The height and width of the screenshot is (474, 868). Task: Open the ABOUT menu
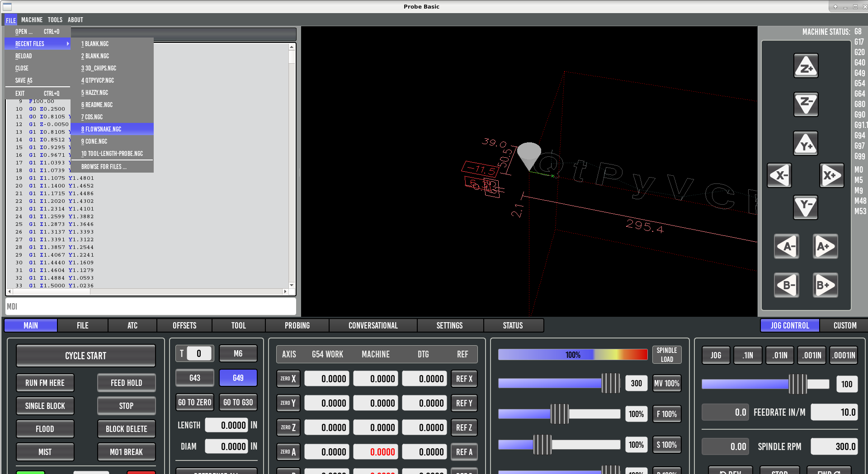click(75, 20)
